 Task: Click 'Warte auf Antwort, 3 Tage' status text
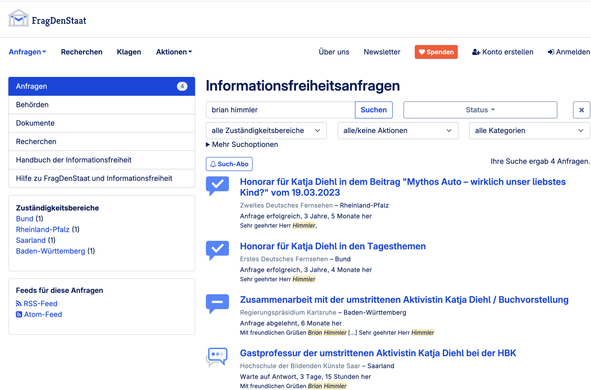pyautogui.click(x=305, y=377)
